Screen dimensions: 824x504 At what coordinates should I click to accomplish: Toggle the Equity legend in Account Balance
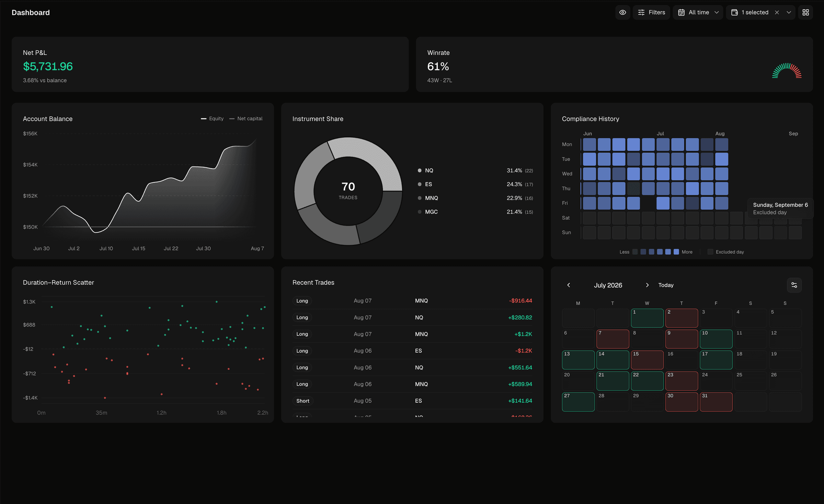tap(212, 118)
